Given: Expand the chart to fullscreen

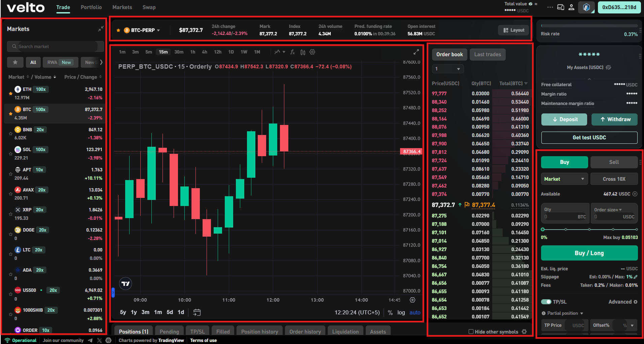Looking at the screenshot, I should coord(416,52).
